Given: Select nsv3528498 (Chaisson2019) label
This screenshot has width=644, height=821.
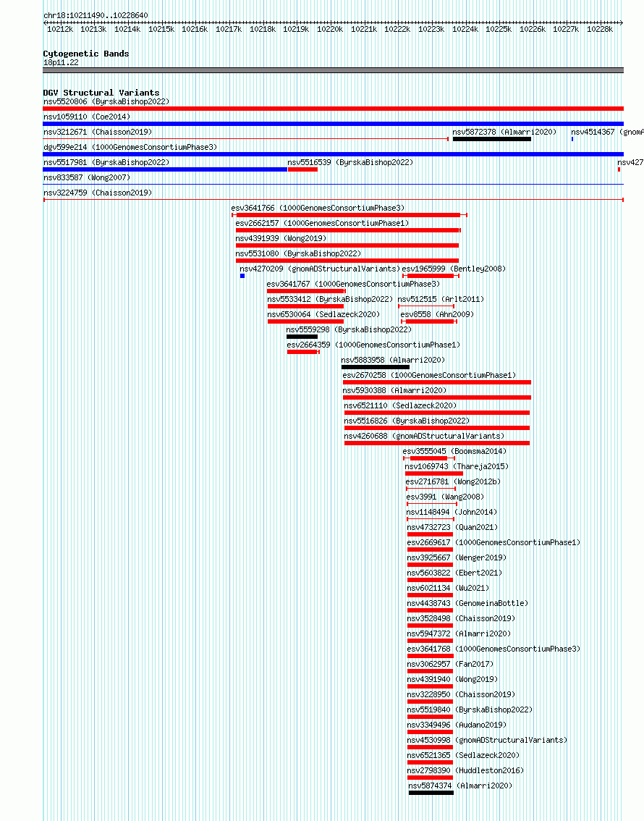Looking at the screenshot, I should click(461, 618).
